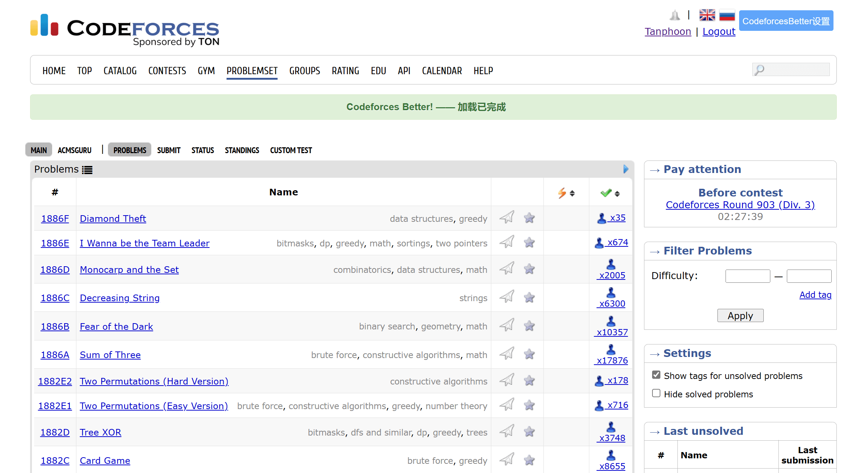Star Fear of the Dark

[529, 326]
